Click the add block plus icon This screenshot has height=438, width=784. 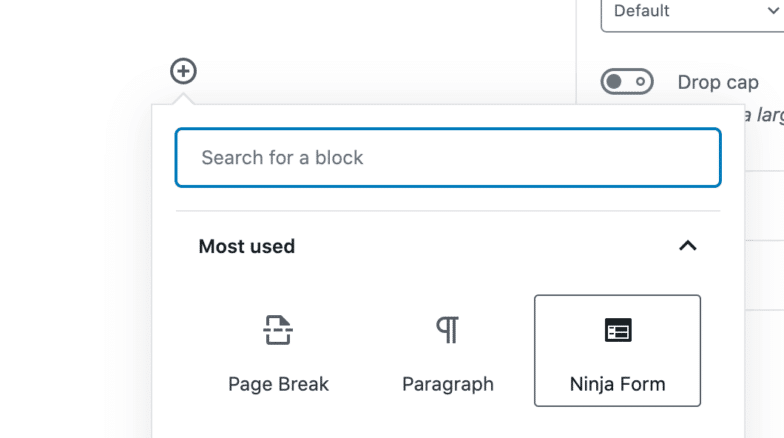coord(183,71)
